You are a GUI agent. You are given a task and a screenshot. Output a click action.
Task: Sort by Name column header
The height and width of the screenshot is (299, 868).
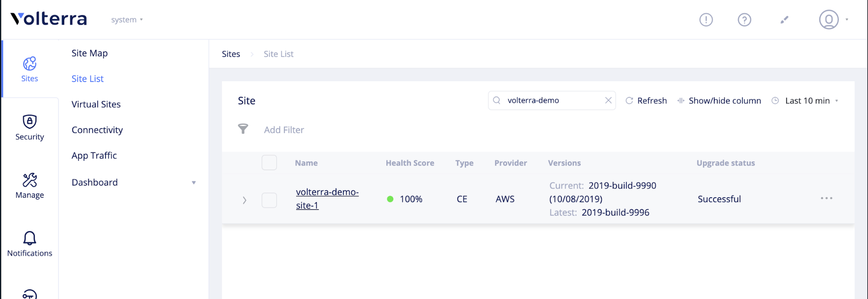coord(306,163)
